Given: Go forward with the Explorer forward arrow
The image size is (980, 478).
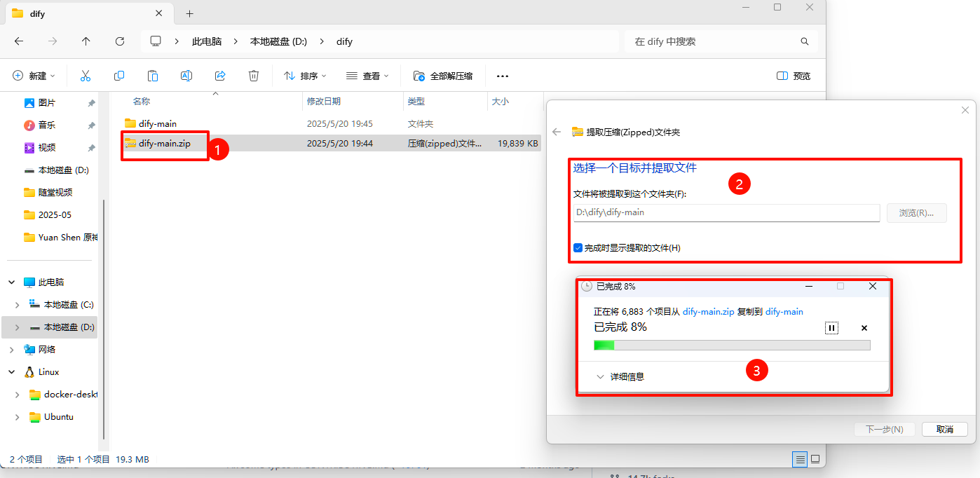Looking at the screenshot, I should coord(53,41).
